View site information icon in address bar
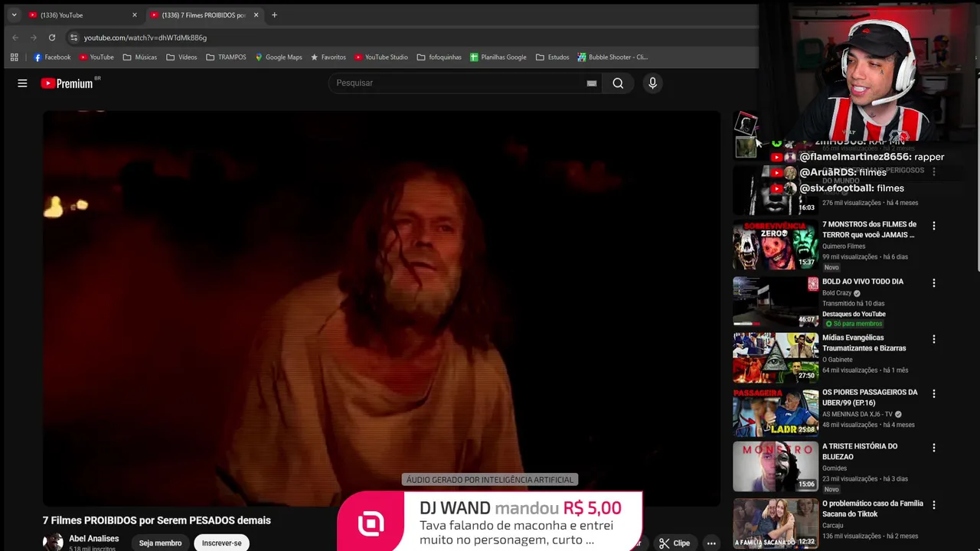The height and width of the screenshot is (551, 980). click(73, 37)
